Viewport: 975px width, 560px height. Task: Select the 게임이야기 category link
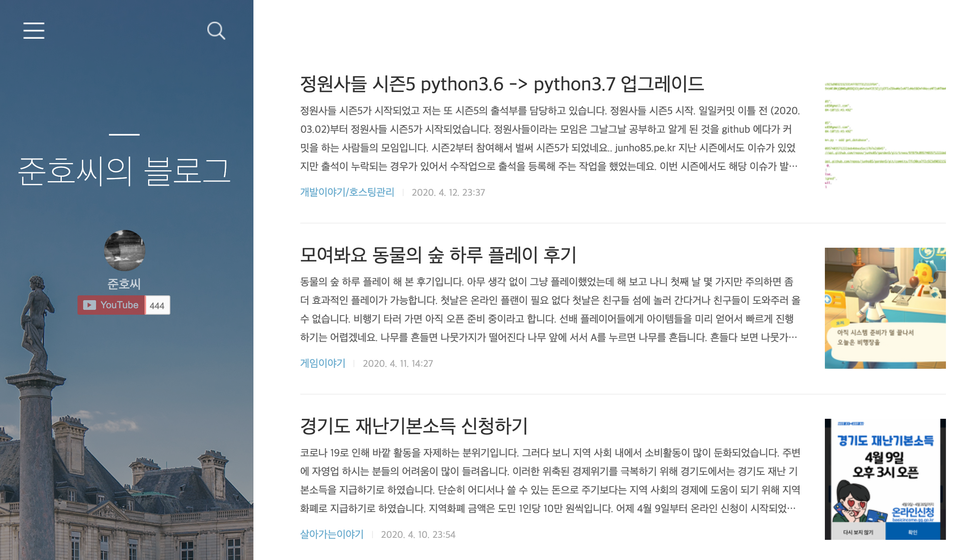tap(323, 363)
